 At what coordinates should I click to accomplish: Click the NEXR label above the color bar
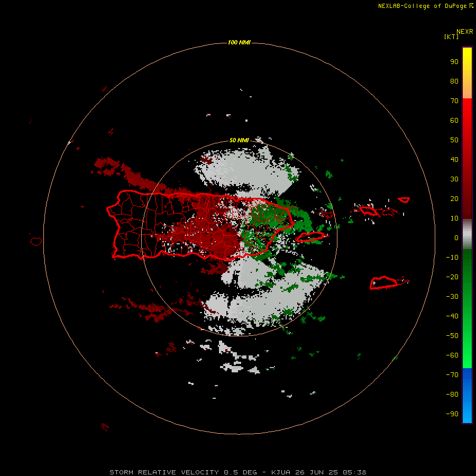tap(465, 32)
